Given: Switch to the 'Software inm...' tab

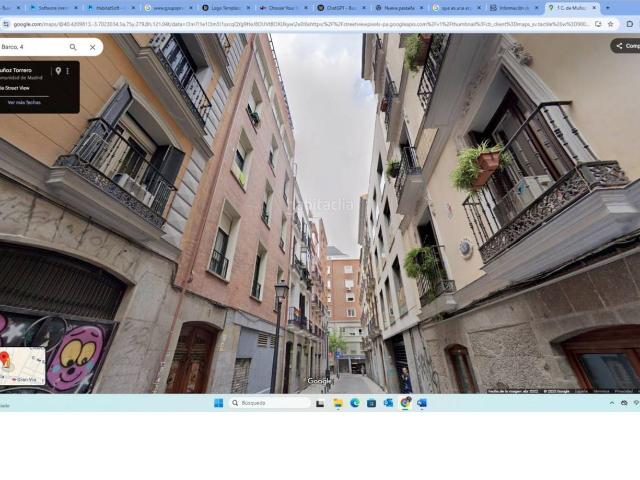Looking at the screenshot, I should point(53,8).
